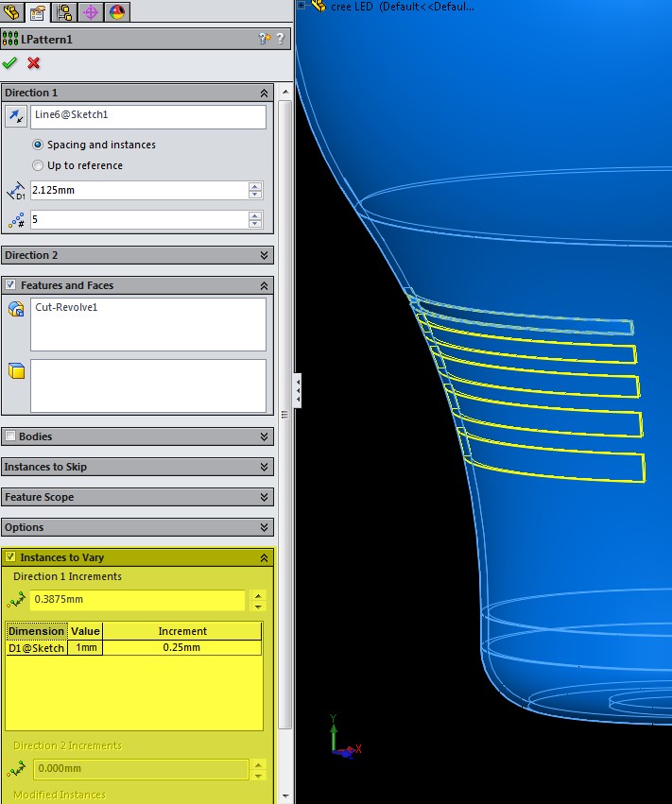Click the panel collapse splitter handle

pos(298,391)
